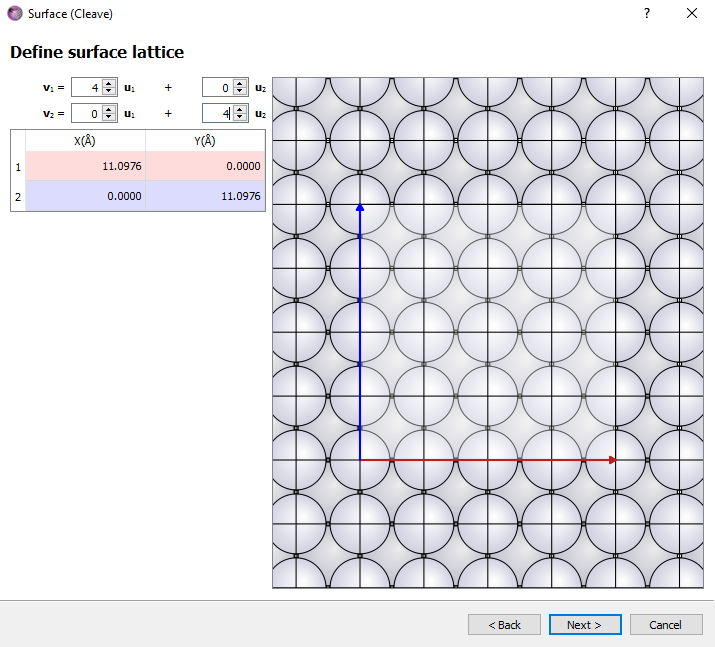The image size is (715, 647).
Task: Select the X(Å) column header
Action: (x=85, y=141)
